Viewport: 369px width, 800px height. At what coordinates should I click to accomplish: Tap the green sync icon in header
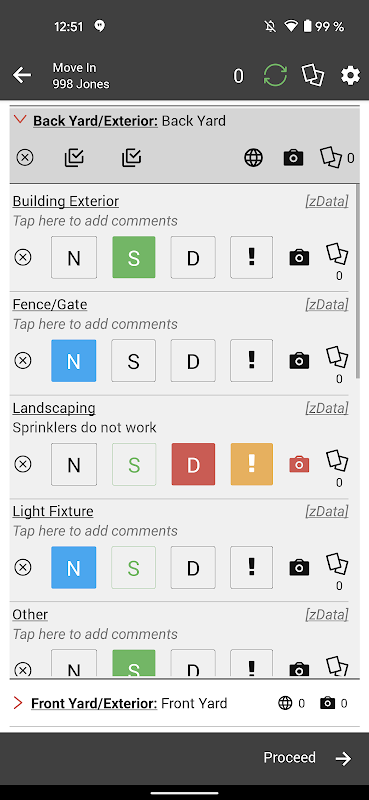pyautogui.click(x=275, y=76)
